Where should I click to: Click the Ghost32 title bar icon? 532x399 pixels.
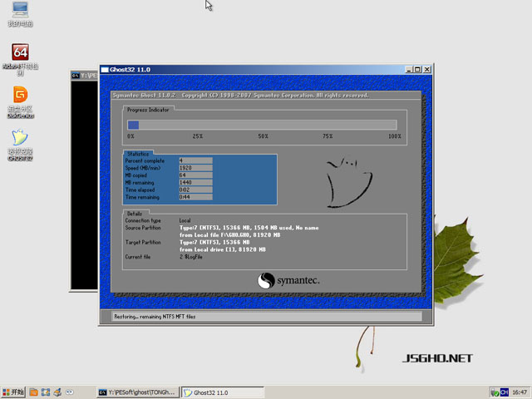[x=105, y=70]
